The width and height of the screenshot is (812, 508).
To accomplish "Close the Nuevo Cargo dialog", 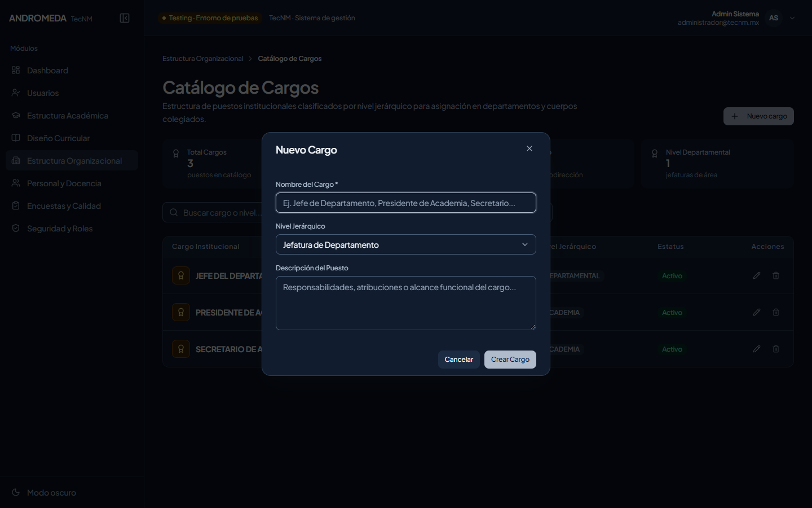I will pyautogui.click(x=529, y=148).
